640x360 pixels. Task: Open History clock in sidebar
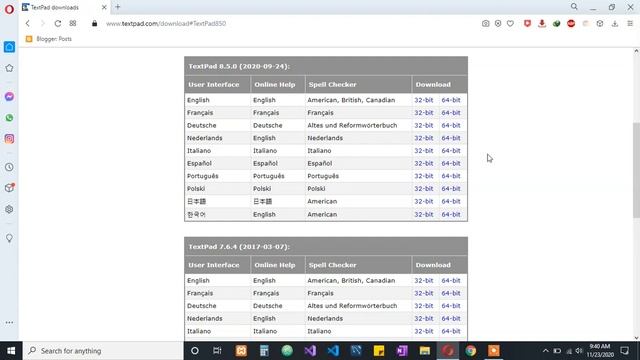(9, 167)
